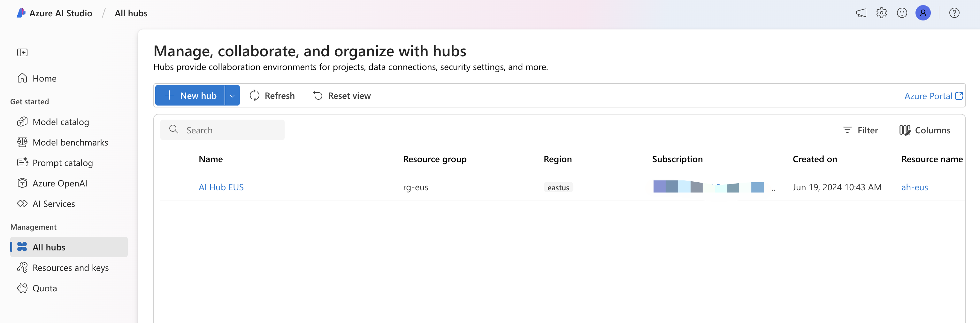
Task: Sort by the Resource name column
Action: 932,159
